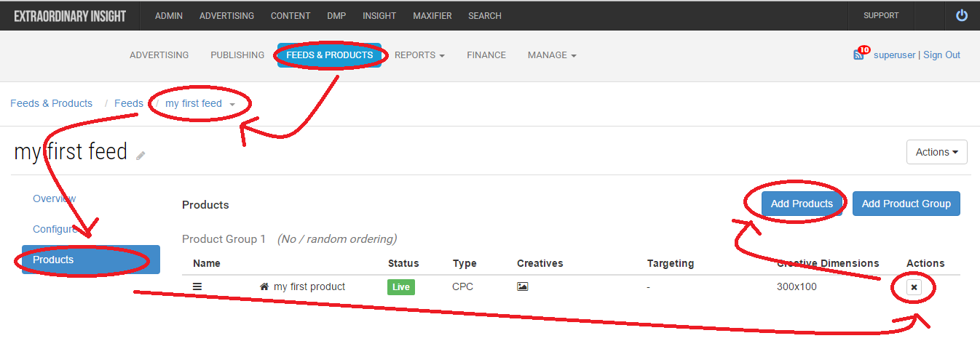Switch to the Advertising tab in sub navigation
The height and width of the screenshot is (341, 980).
[x=159, y=55]
